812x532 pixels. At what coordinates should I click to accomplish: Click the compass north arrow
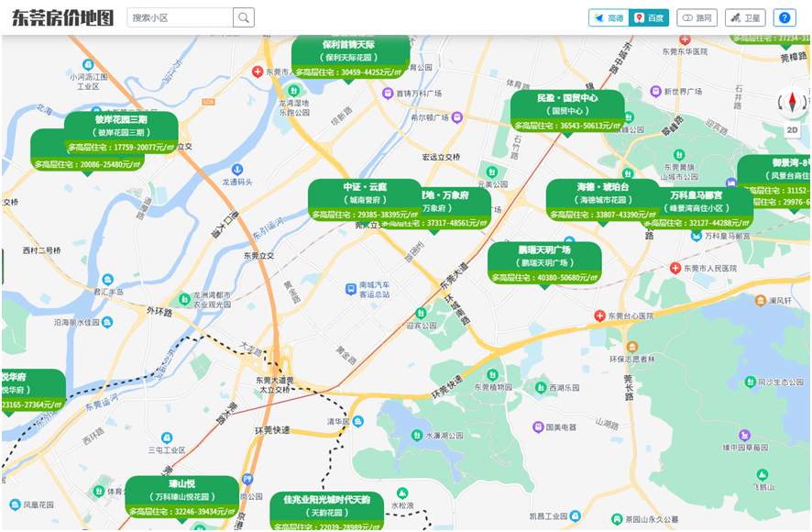pyautogui.click(x=792, y=98)
